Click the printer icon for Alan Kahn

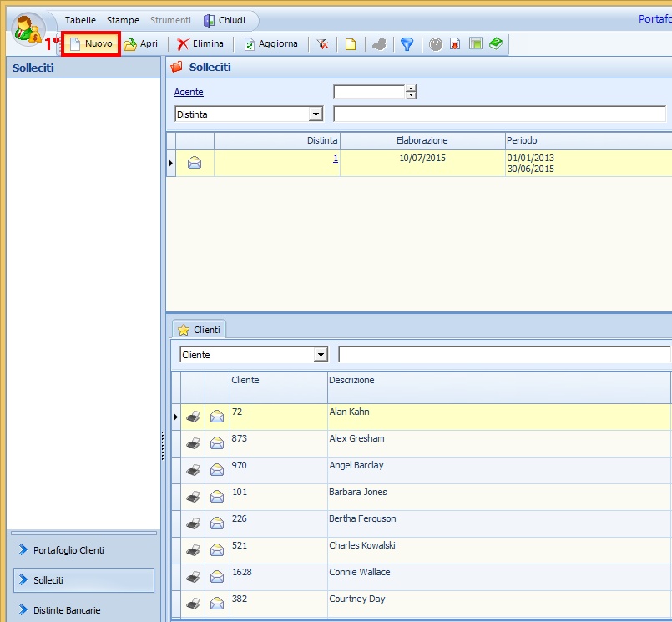[x=193, y=417]
